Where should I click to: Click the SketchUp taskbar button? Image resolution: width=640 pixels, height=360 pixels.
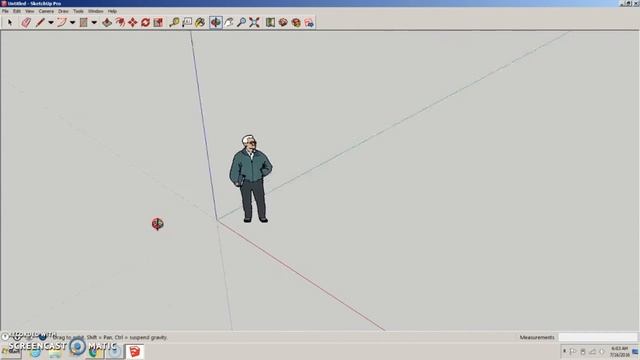click(135, 351)
